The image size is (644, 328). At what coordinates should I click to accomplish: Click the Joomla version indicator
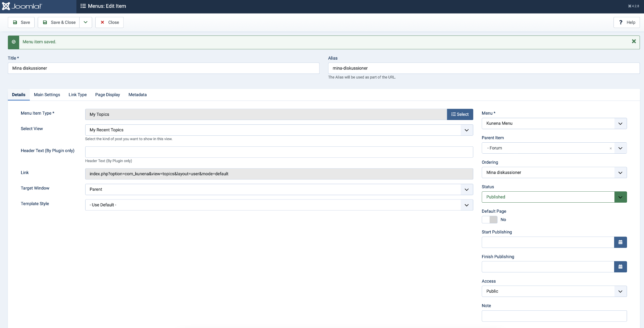[633, 6]
